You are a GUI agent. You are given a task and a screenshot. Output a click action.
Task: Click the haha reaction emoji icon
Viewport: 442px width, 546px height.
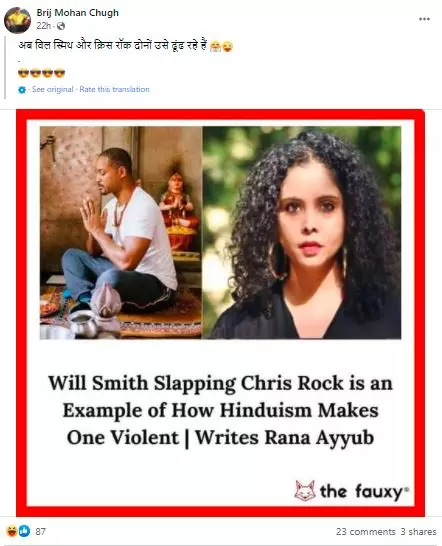point(12,531)
